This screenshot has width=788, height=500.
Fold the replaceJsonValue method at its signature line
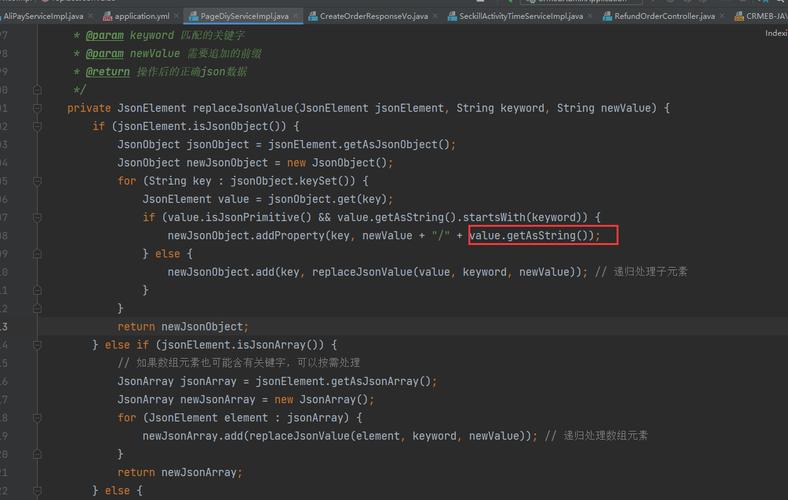click(x=37, y=108)
